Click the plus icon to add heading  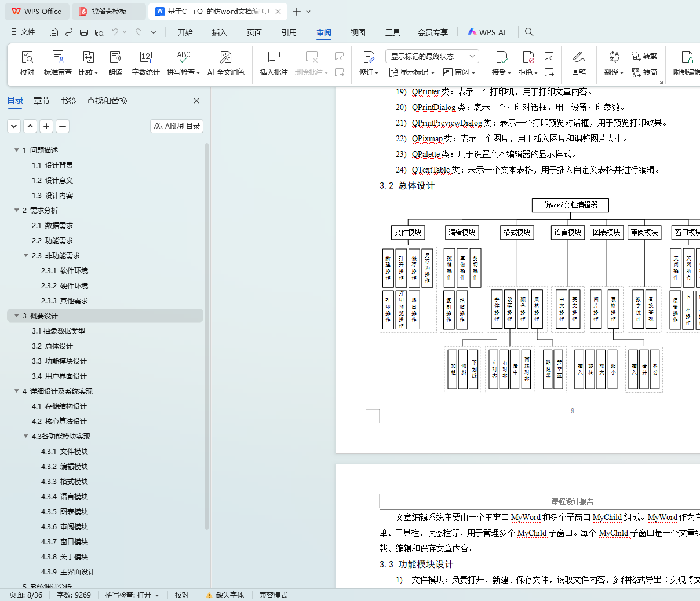47,126
